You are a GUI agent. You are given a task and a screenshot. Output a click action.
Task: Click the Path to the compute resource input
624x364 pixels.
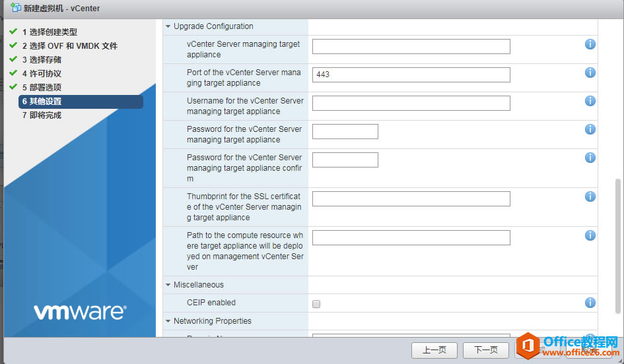411,237
